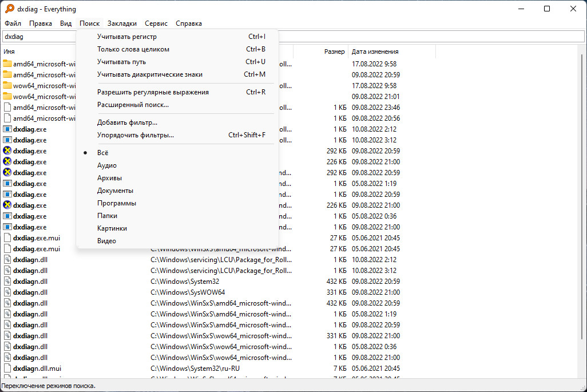This screenshot has width=587, height=392.
Task: Click the amd64 file icon dated 09.08.2022 20:56
Action: tap(7, 118)
